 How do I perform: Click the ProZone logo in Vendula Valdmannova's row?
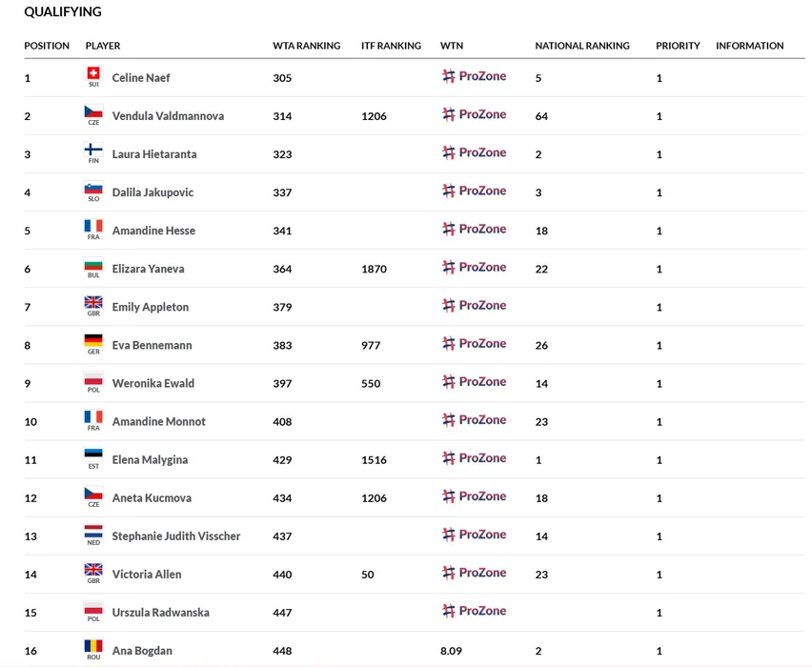[474, 114]
